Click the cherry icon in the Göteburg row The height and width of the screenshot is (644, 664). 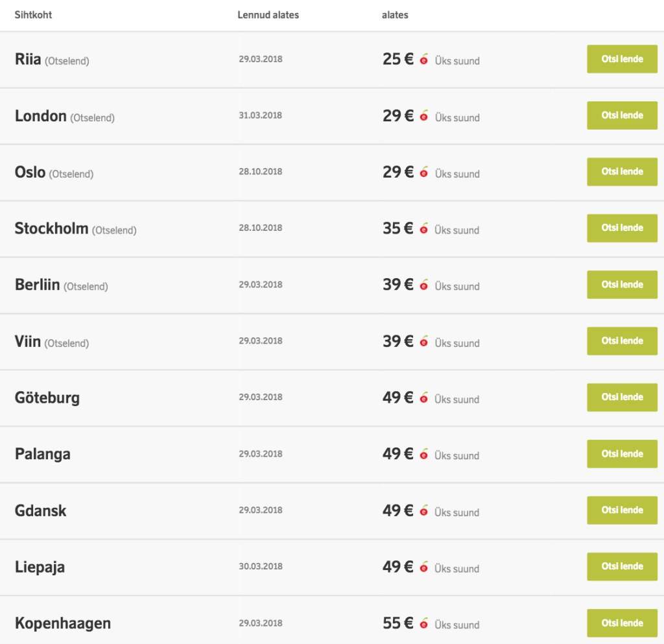pyautogui.click(x=424, y=398)
